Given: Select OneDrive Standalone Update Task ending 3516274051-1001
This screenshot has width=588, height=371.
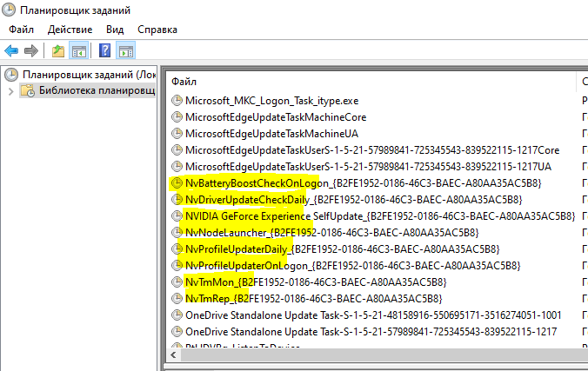Looking at the screenshot, I should coord(373,315).
